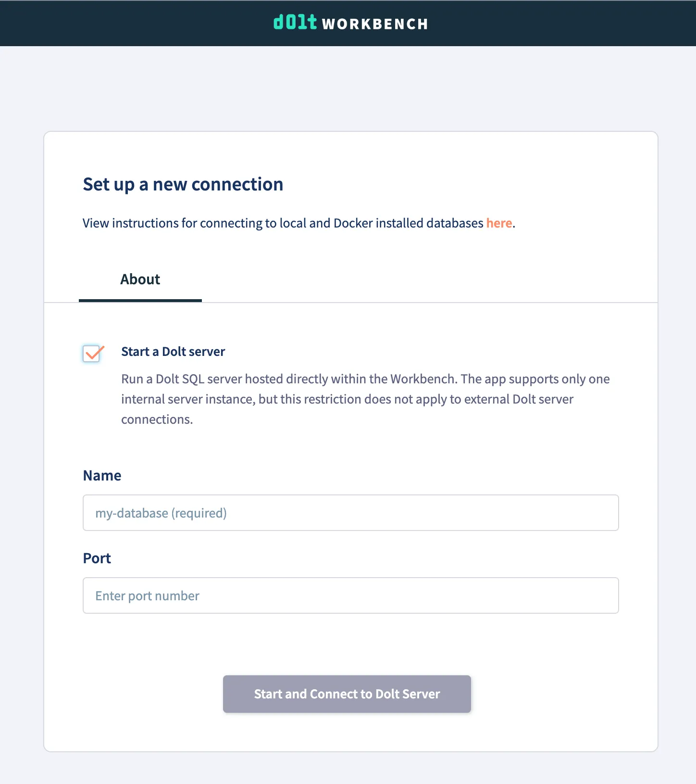696x784 pixels.
Task: Click the Set up a new connection heading
Action: click(x=183, y=184)
